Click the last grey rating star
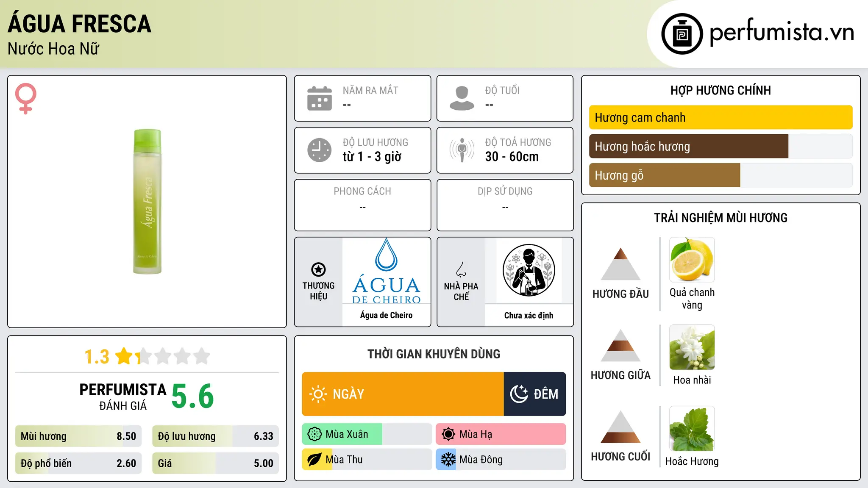This screenshot has height=488, width=868. [202, 356]
